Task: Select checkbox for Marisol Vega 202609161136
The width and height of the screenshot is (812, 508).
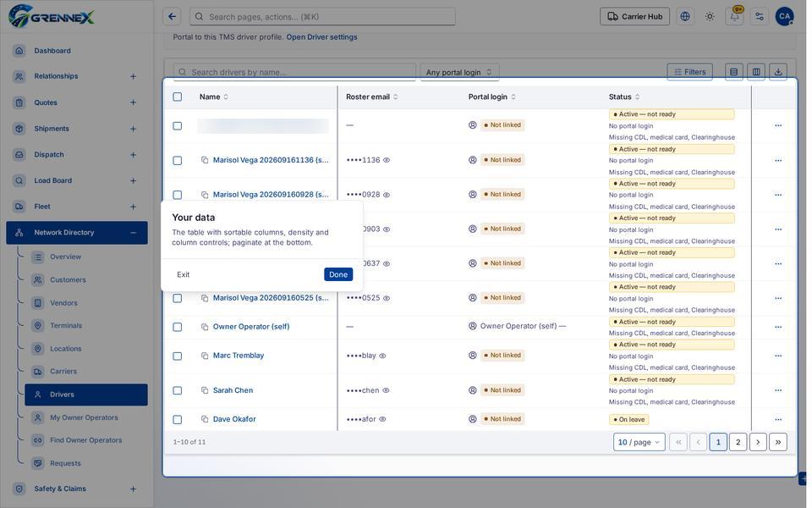Action: (177, 160)
